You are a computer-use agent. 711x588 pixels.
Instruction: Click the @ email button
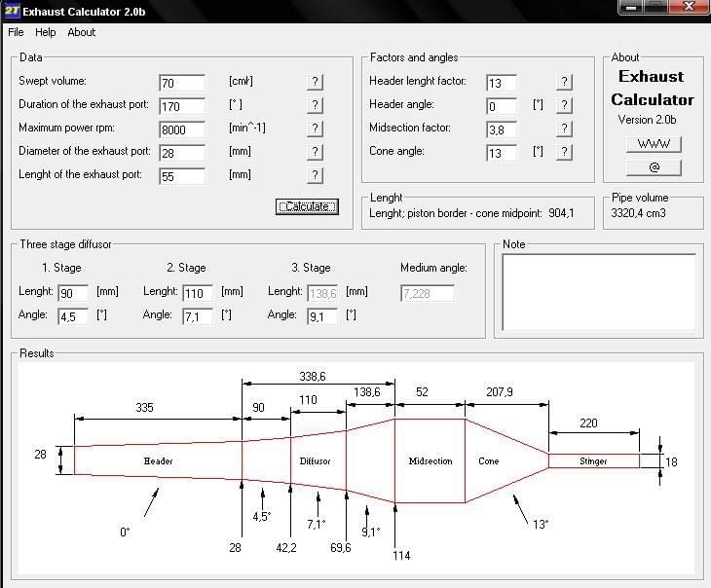pos(654,167)
